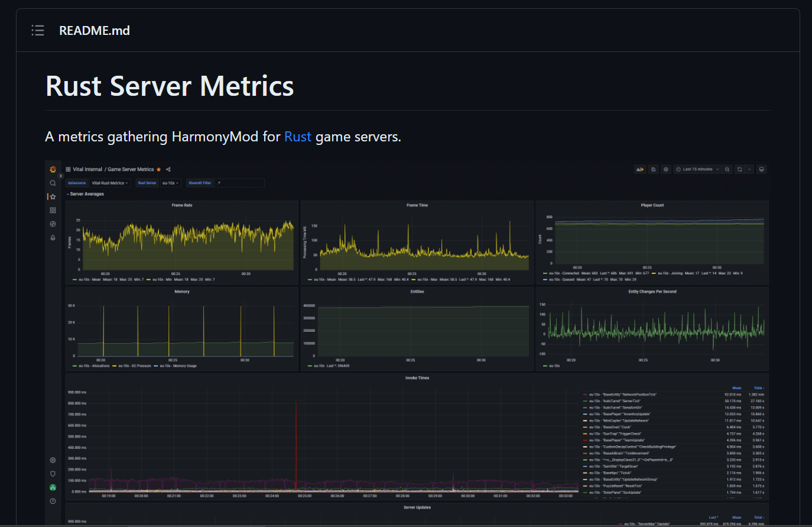812x527 pixels.
Task: Open the Alerting bell icon
Action: tap(53, 238)
